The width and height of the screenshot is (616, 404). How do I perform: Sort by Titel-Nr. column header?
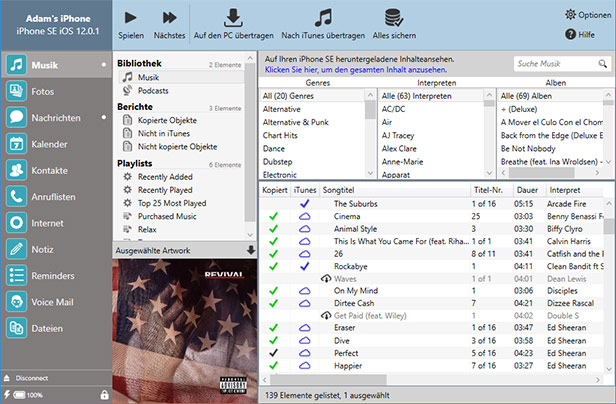click(x=492, y=190)
